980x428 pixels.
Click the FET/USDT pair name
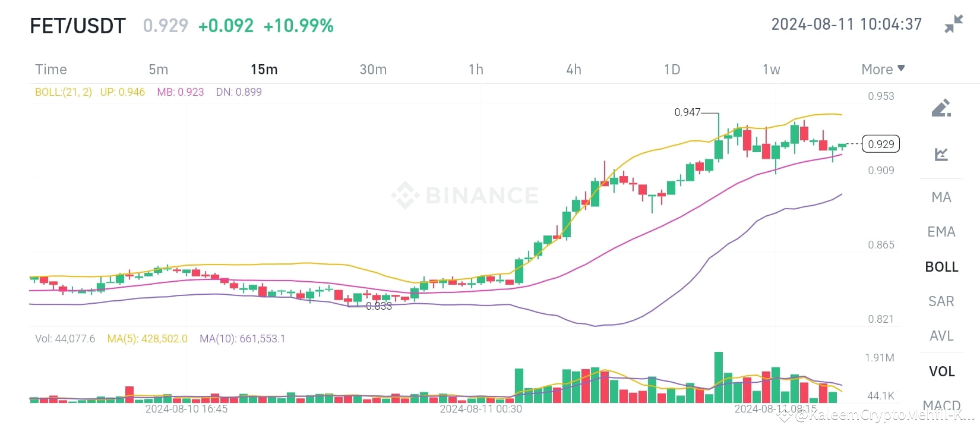[x=78, y=25]
